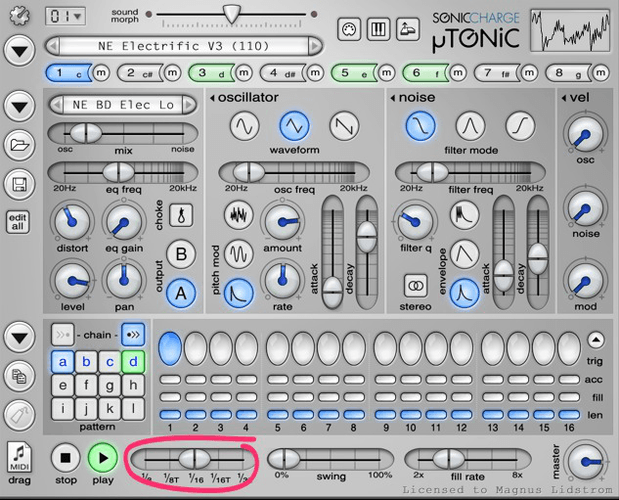Click the edit all button
The width and height of the screenshot is (619, 500).
pyautogui.click(x=18, y=222)
